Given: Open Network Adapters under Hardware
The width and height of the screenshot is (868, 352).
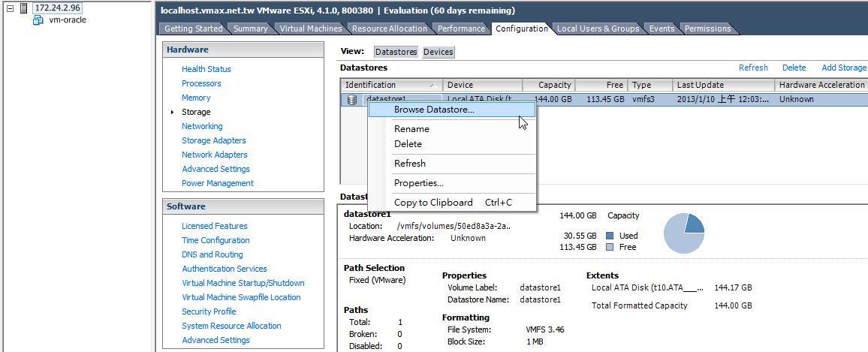Looking at the screenshot, I should [215, 155].
